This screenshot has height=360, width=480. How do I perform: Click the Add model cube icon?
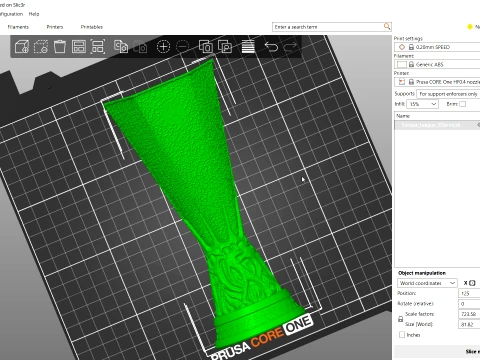[22, 47]
